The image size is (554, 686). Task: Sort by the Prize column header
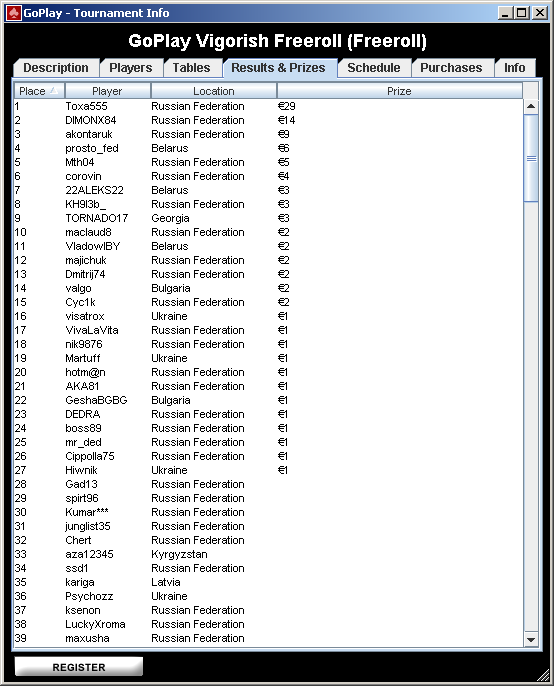click(x=399, y=91)
